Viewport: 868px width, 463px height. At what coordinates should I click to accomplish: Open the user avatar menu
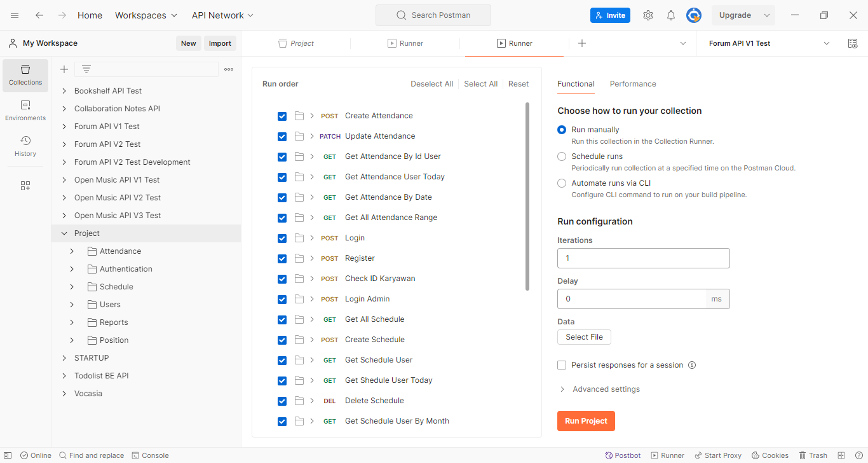694,15
